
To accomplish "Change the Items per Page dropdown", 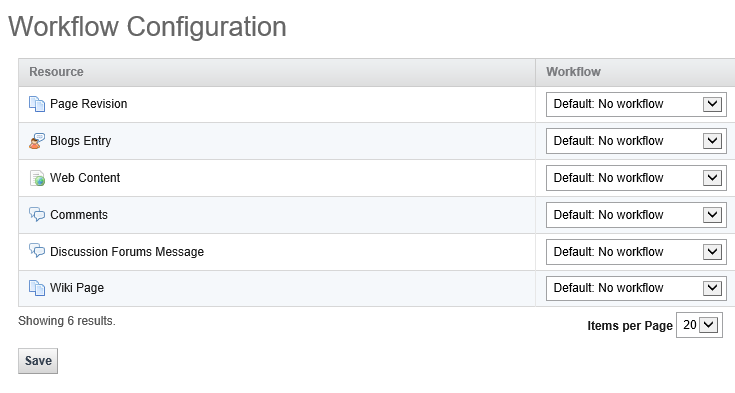I will 699,325.
